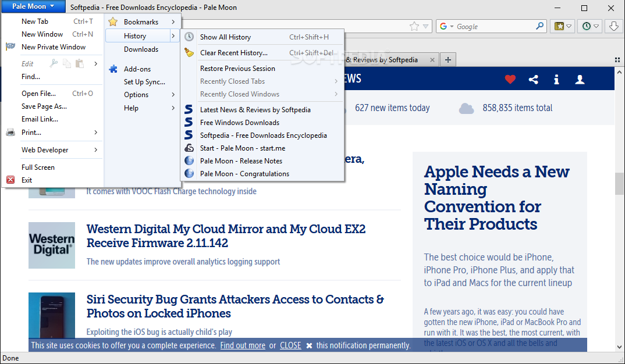Open a New Private Window
Screen dimensions: 625x364
tap(52, 47)
